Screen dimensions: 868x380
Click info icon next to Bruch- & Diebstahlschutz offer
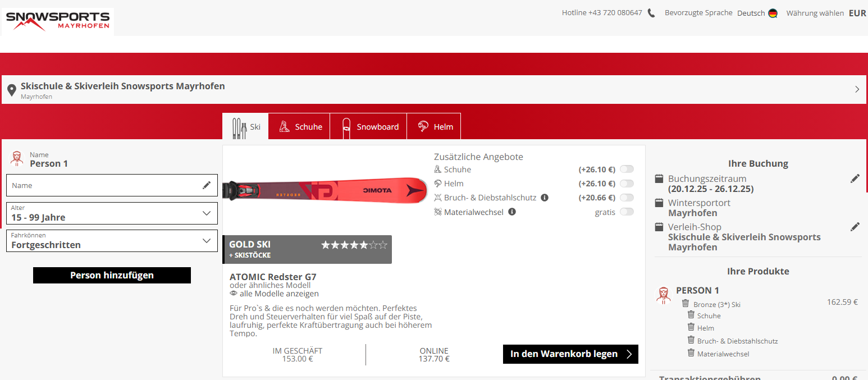pyautogui.click(x=544, y=198)
